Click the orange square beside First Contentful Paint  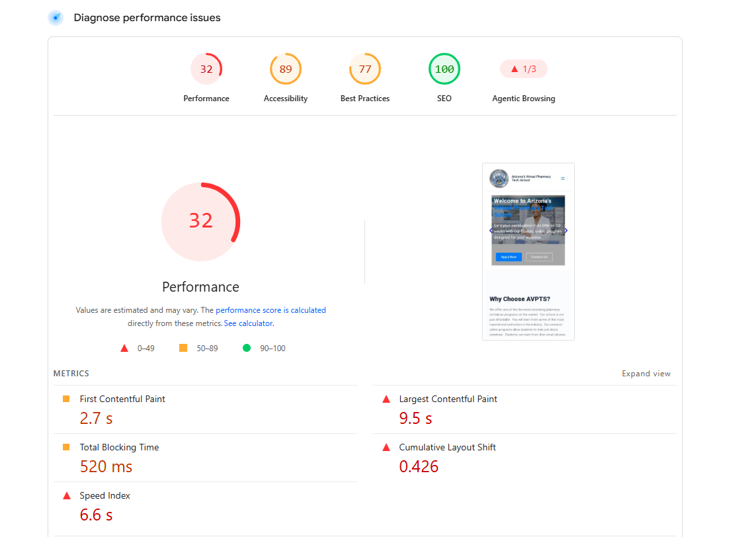coord(66,399)
